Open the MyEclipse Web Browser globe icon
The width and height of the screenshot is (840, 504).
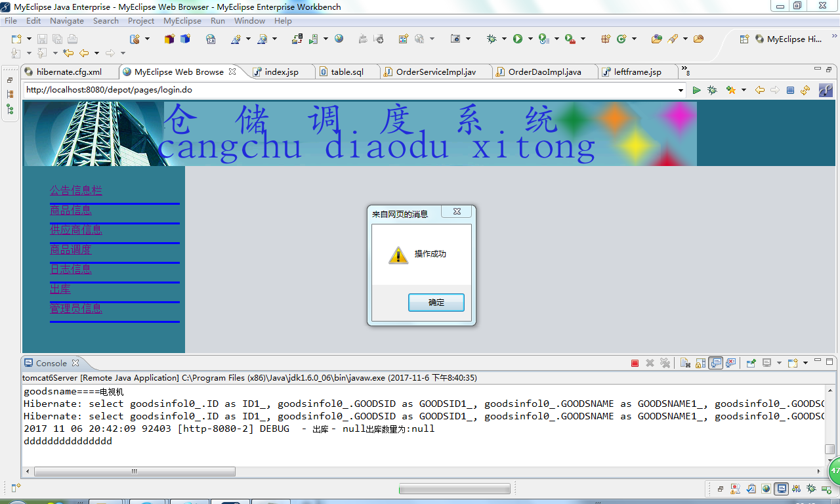pos(339,39)
